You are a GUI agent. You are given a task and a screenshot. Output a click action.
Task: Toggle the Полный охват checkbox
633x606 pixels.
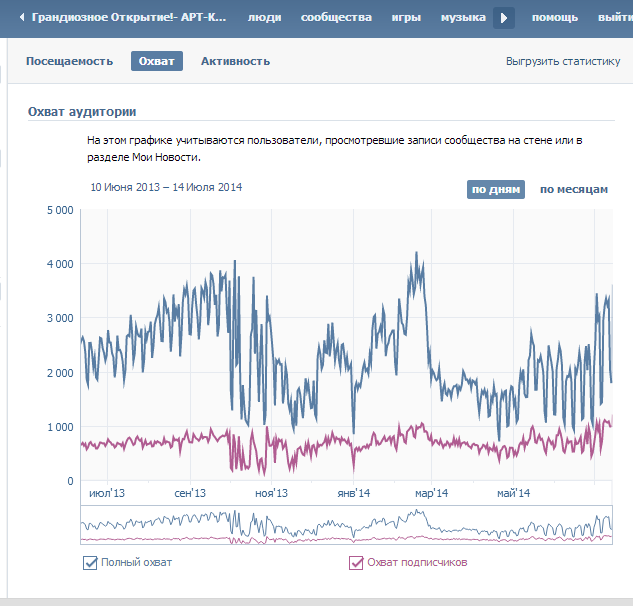(91, 563)
